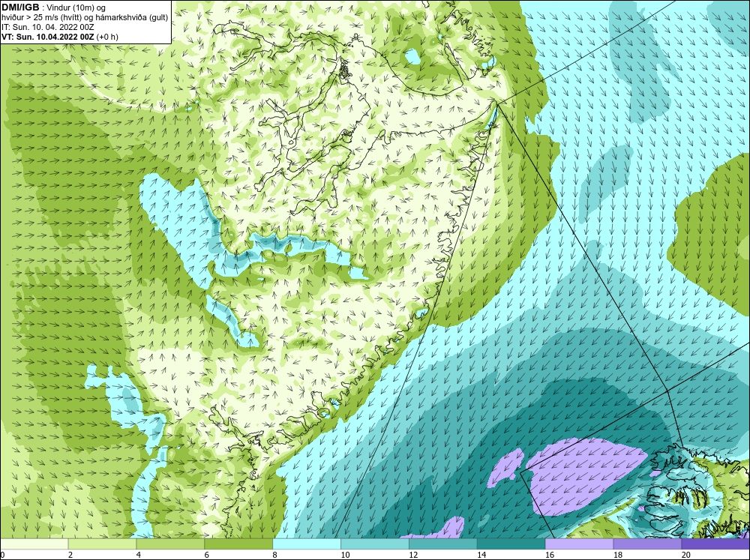Select the 2–4 m/s light green legend swatch

102,544
